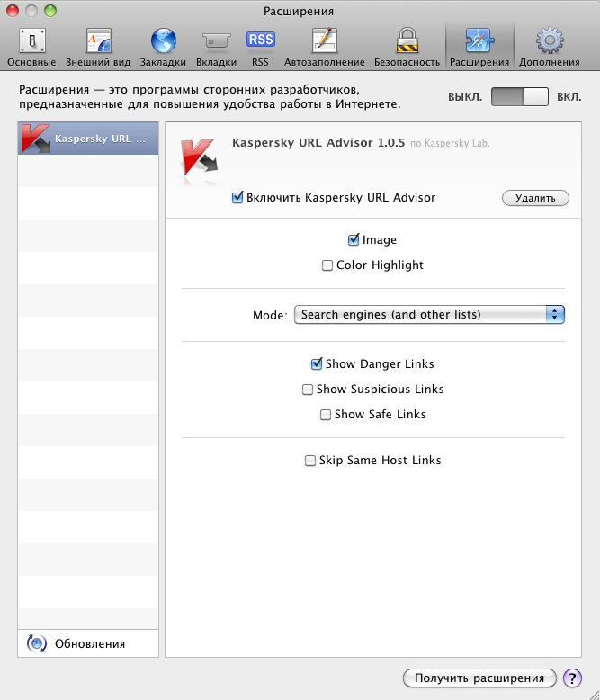Click the Обновления label in sidebar
This screenshot has height=700, width=600.
(90, 643)
